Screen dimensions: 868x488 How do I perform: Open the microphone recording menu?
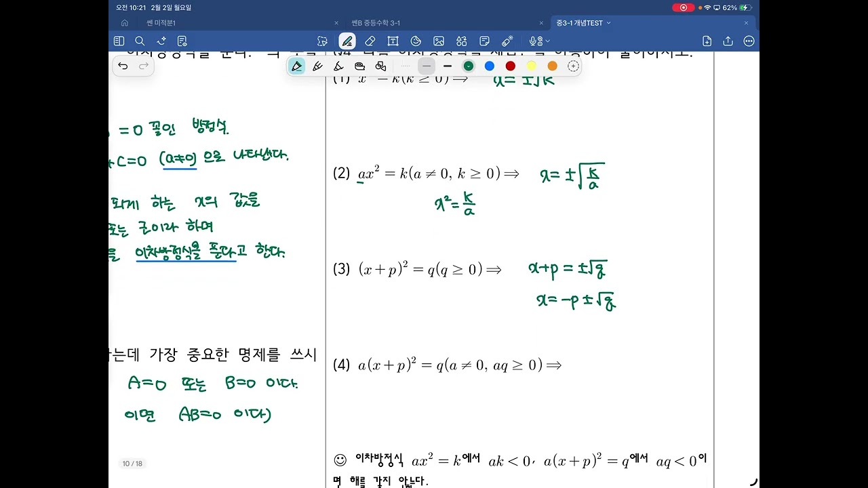pos(540,41)
